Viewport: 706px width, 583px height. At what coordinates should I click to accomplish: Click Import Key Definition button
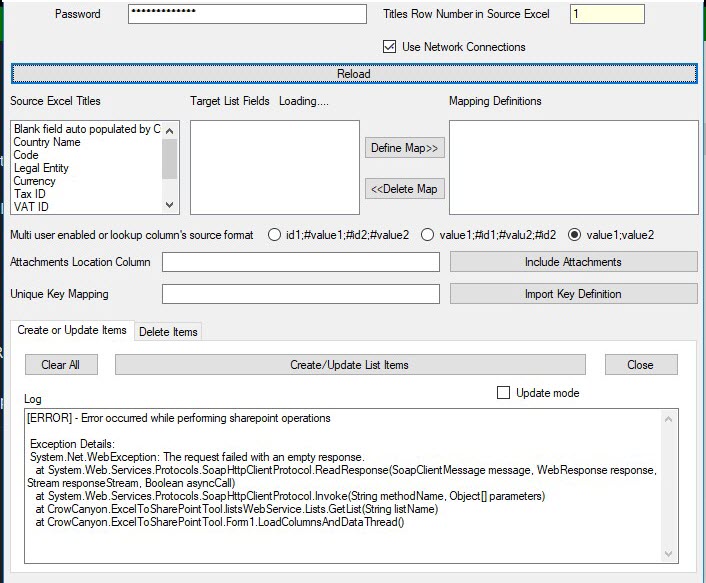[x=573, y=294]
